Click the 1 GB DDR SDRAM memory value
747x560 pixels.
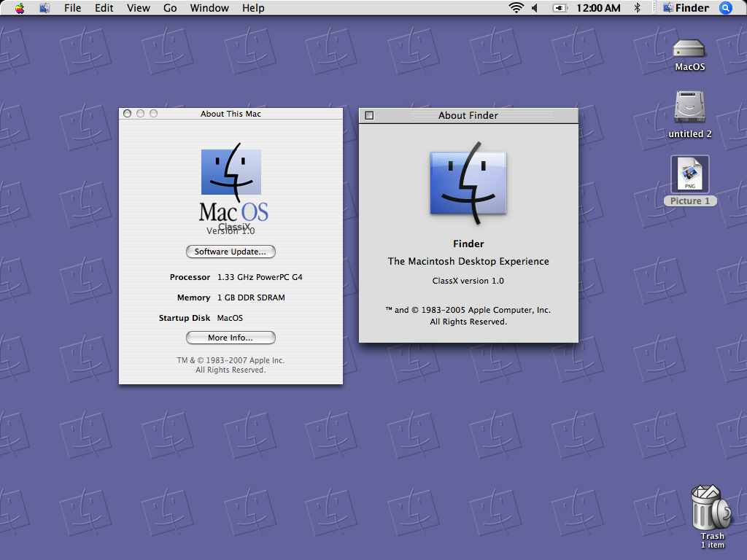(251, 297)
